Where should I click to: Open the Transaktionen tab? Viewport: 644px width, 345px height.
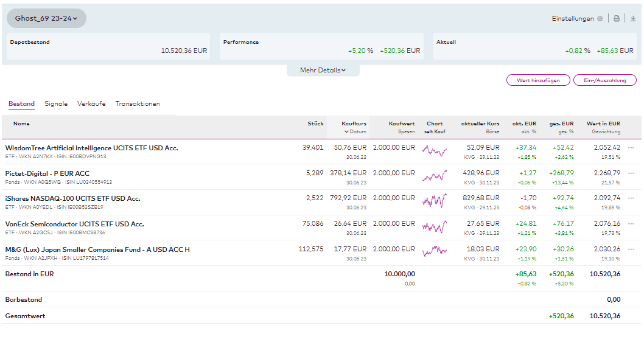(138, 104)
